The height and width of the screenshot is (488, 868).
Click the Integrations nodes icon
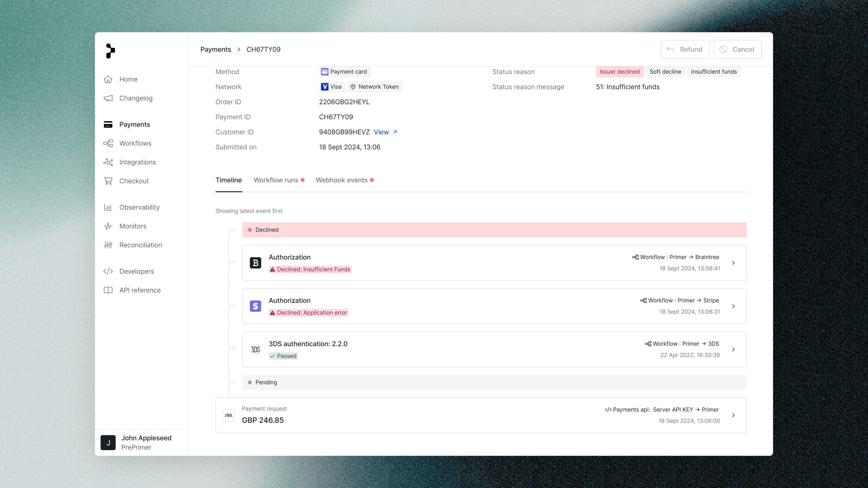108,162
